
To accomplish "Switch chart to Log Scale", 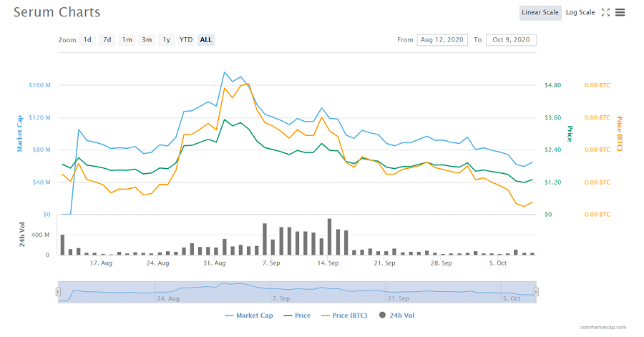I will click(580, 12).
